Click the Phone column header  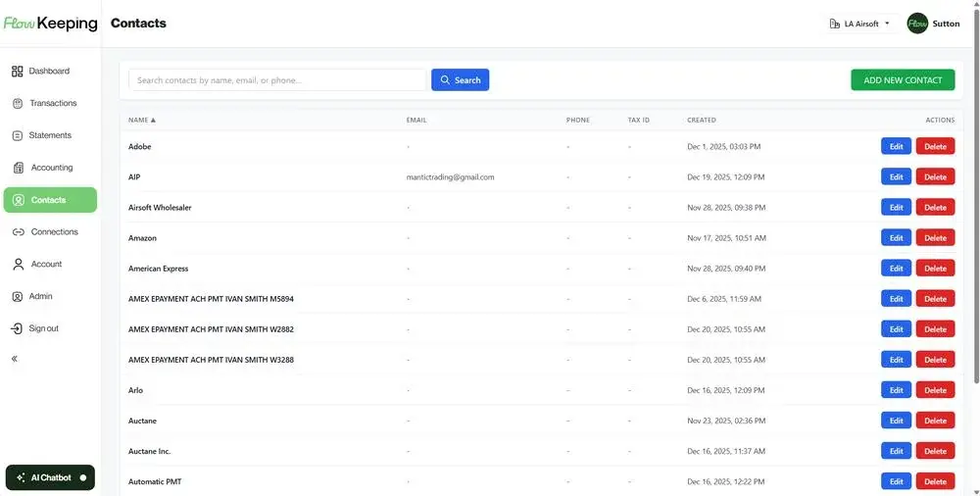point(577,121)
